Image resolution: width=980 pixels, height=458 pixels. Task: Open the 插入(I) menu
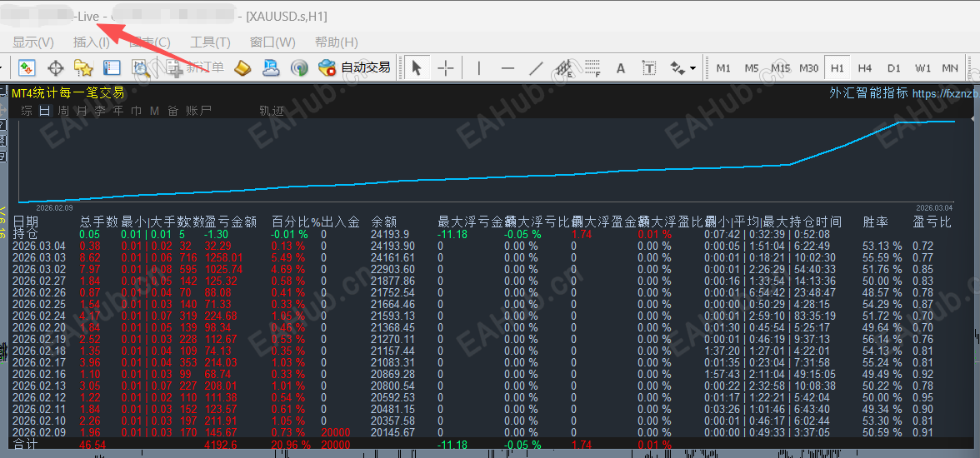point(92,42)
